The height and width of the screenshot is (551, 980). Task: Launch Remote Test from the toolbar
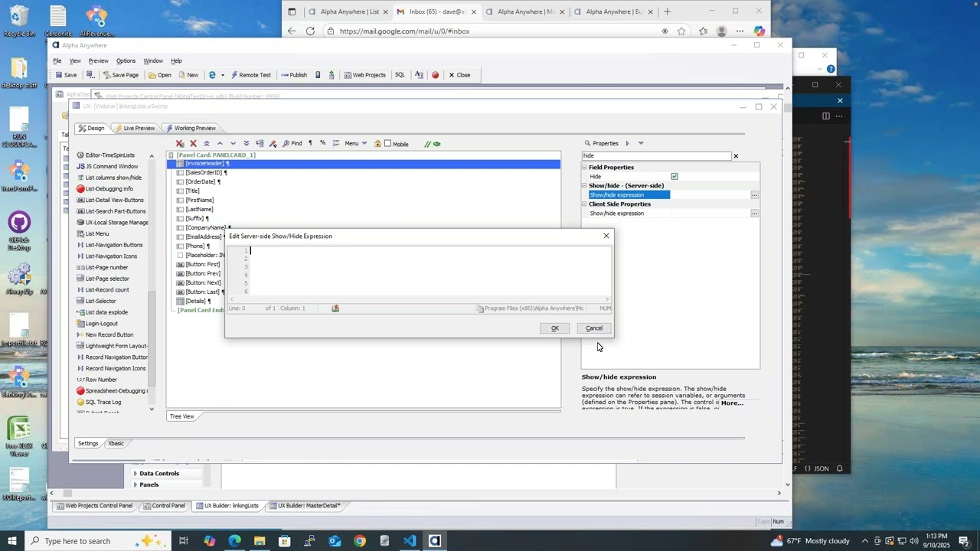[x=251, y=75]
